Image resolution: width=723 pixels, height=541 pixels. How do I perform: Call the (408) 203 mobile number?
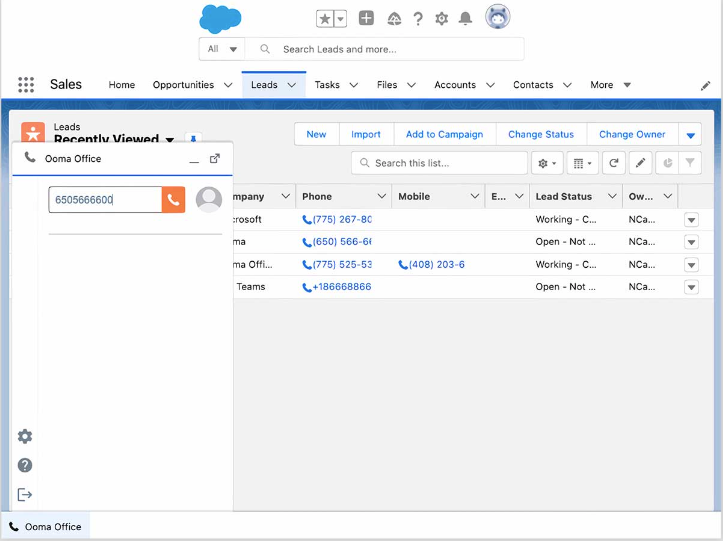click(x=432, y=265)
